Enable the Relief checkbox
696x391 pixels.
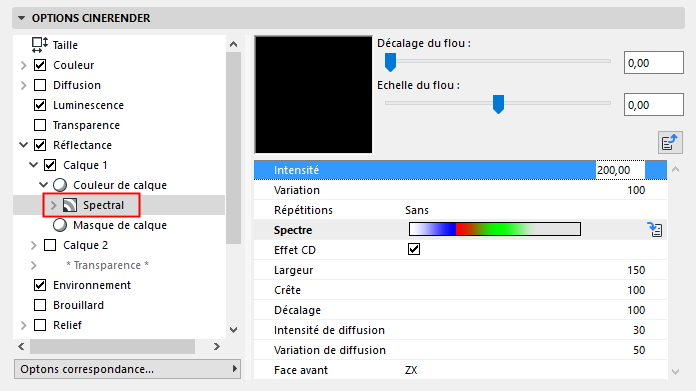pyautogui.click(x=40, y=325)
